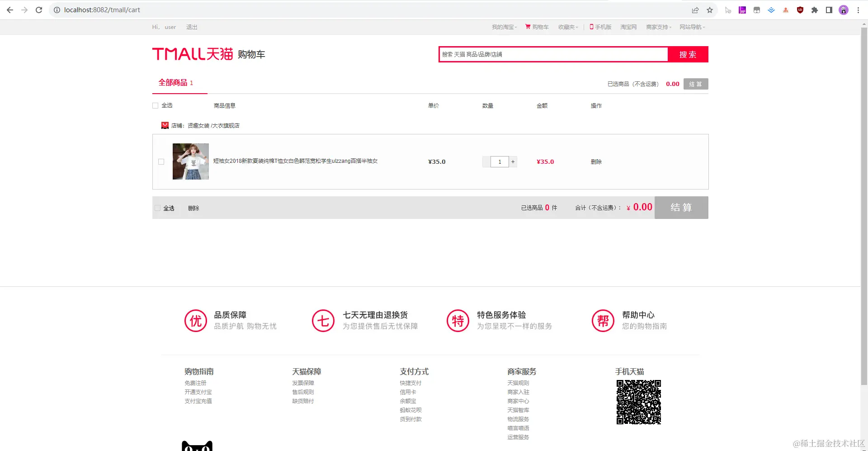Image resolution: width=868 pixels, height=451 pixels.
Task: Click the product thumbnail image
Action: [191, 161]
